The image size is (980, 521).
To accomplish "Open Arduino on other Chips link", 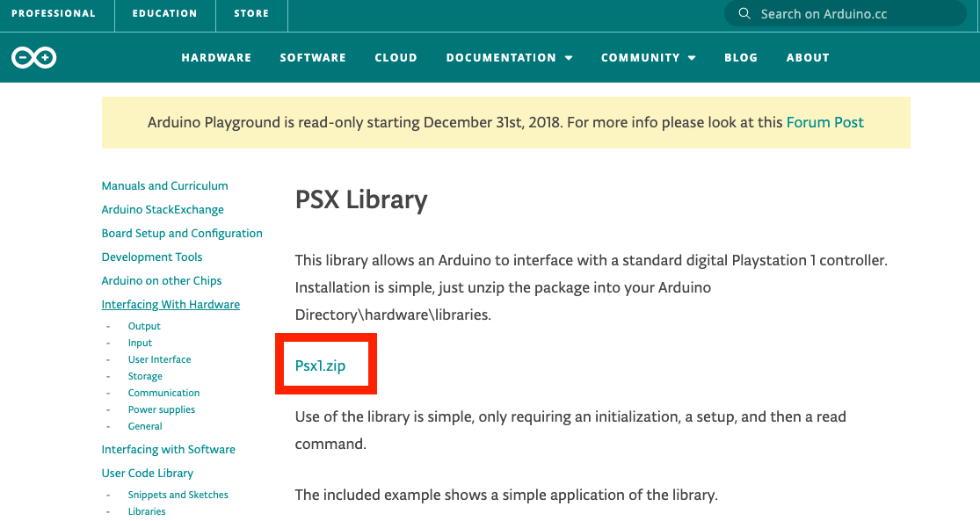I will (161, 280).
